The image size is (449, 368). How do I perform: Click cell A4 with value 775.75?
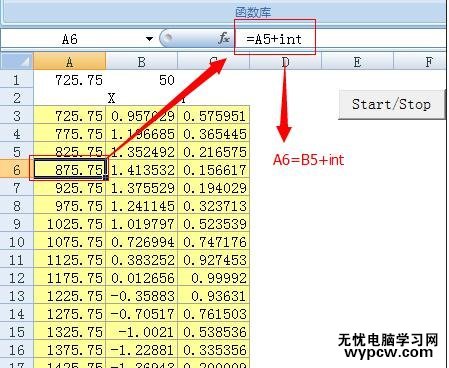click(x=70, y=134)
